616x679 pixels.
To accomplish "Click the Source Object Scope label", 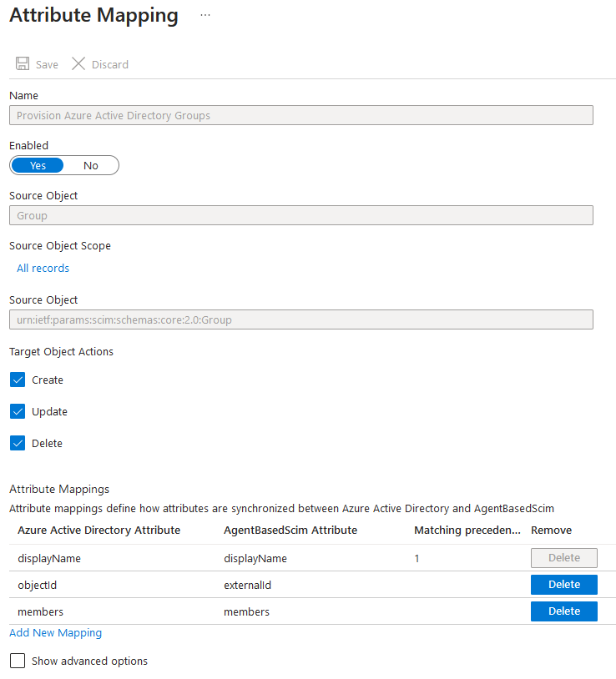I will (60, 245).
